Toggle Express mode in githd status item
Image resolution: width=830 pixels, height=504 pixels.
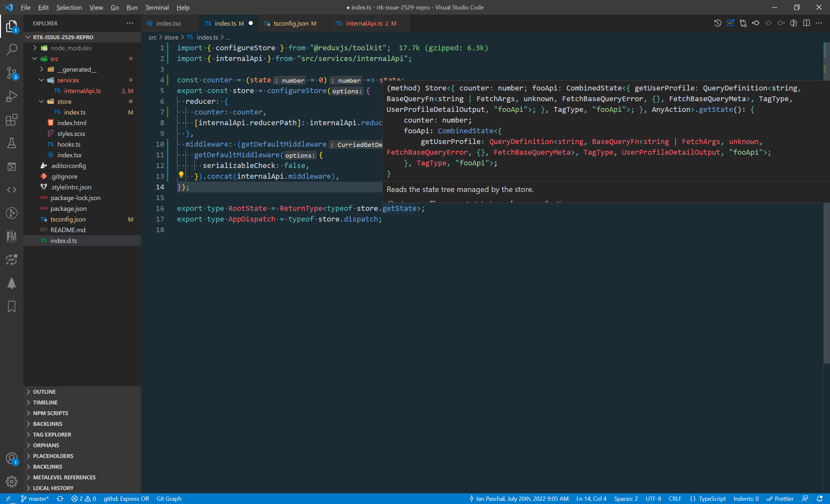pyautogui.click(x=126, y=498)
